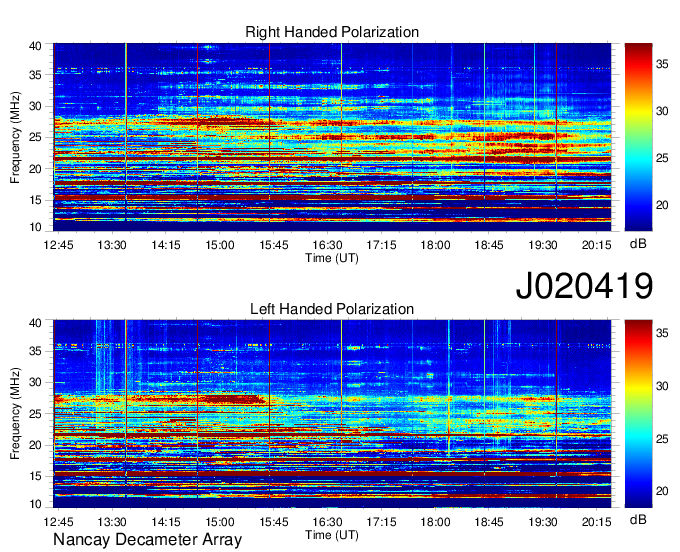Click the 25 dB tick of lower colorbar
680x552 pixels.
tap(662, 439)
